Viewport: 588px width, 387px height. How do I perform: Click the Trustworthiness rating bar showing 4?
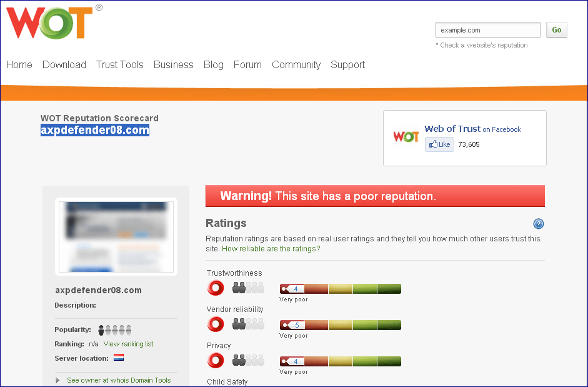pos(341,289)
